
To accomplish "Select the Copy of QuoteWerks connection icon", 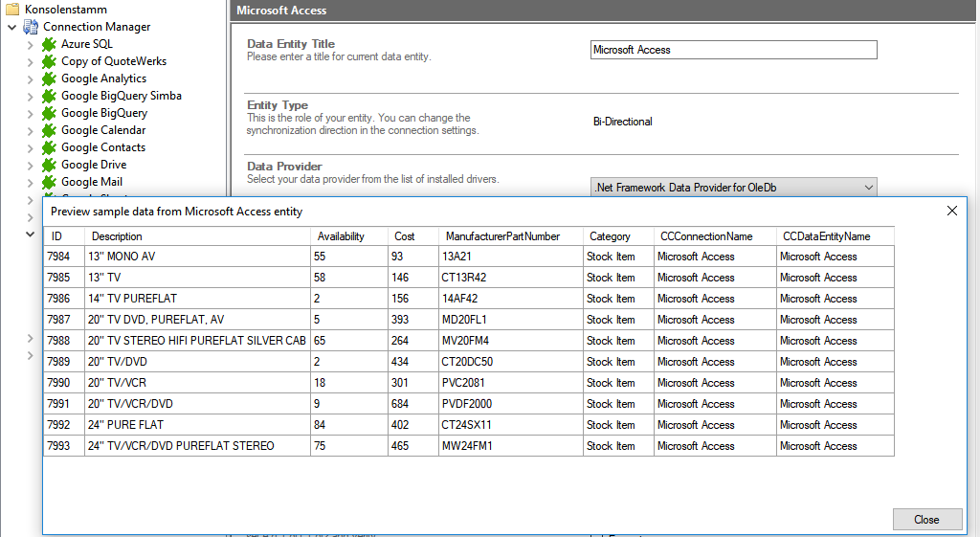I will coord(49,61).
